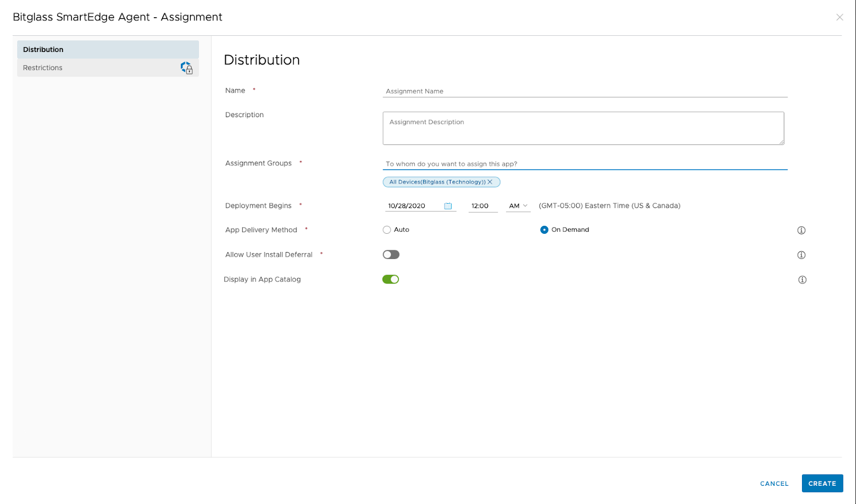
Task: Turn off Display in App Catalog
Action: pyautogui.click(x=391, y=279)
